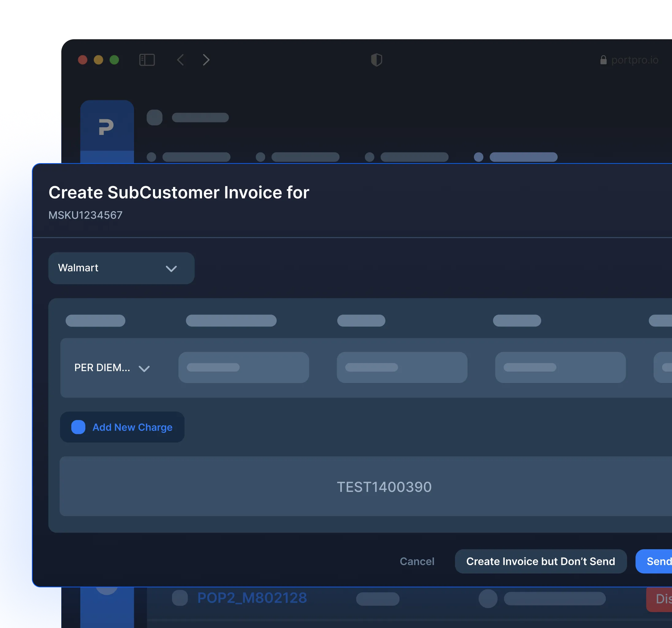The width and height of the screenshot is (672, 628).
Task: Click the PortPro logo icon
Action: pos(106,127)
